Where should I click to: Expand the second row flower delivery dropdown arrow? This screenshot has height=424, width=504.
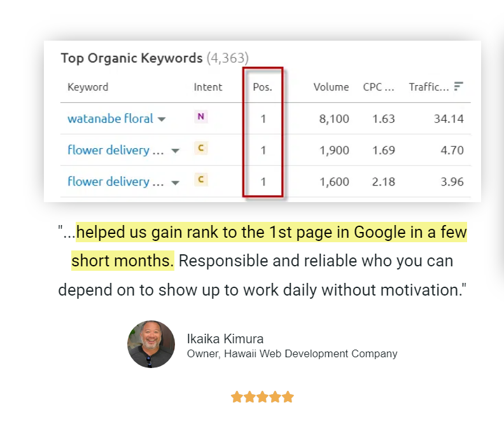[x=176, y=151]
